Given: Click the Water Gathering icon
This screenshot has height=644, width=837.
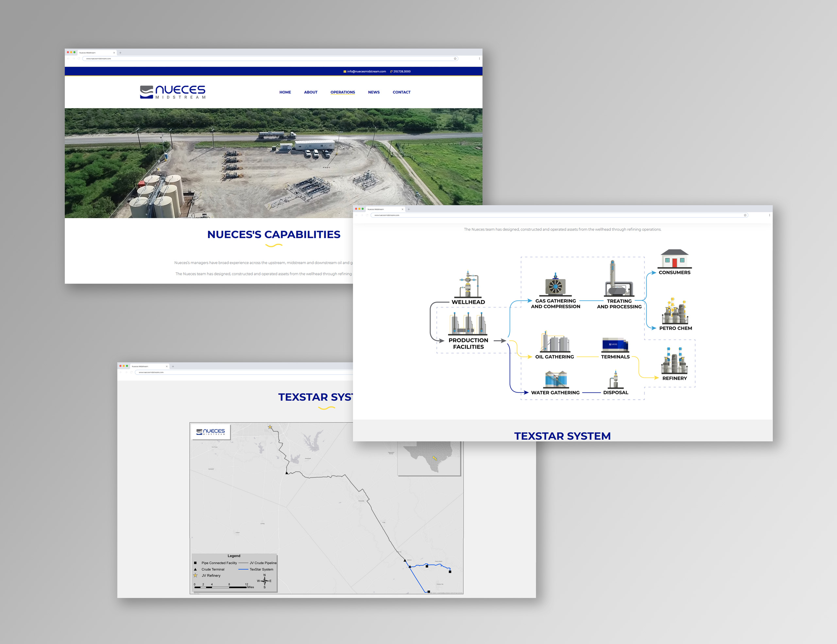Looking at the screenshot, I should point(556,379).
